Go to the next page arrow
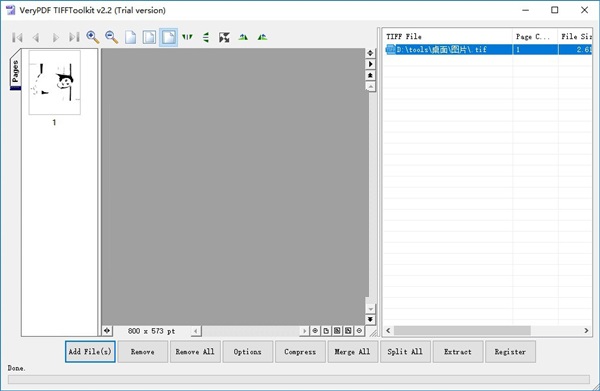The height and width of the screenshot is (391, 600). (x=55, y=37)
